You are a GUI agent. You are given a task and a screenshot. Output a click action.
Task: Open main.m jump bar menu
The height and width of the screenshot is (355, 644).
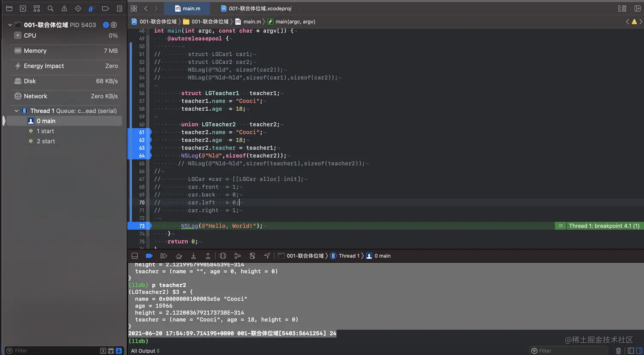point(248,21)
